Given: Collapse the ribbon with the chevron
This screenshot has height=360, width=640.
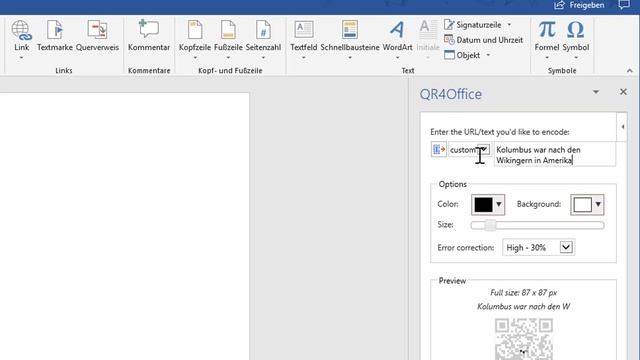Looking at the screenshot, I should pos(629,71).
